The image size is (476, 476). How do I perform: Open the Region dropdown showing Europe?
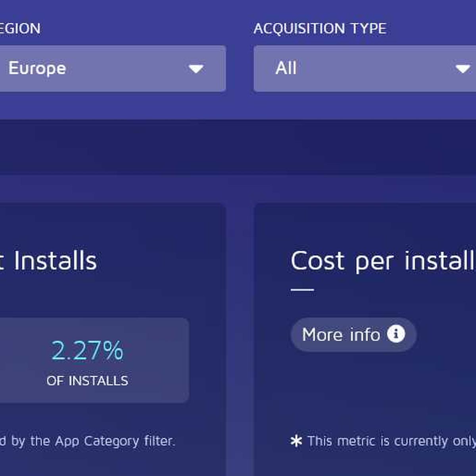point(113,69)
